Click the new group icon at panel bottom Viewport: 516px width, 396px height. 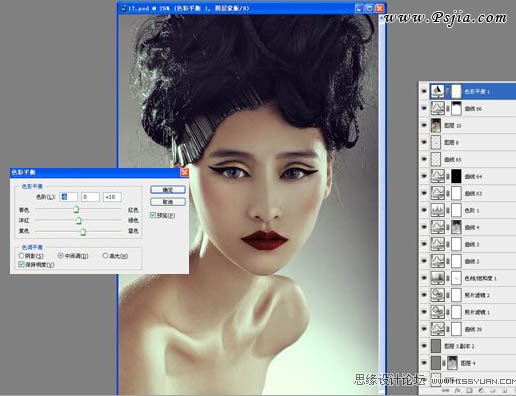coord(493,390)
